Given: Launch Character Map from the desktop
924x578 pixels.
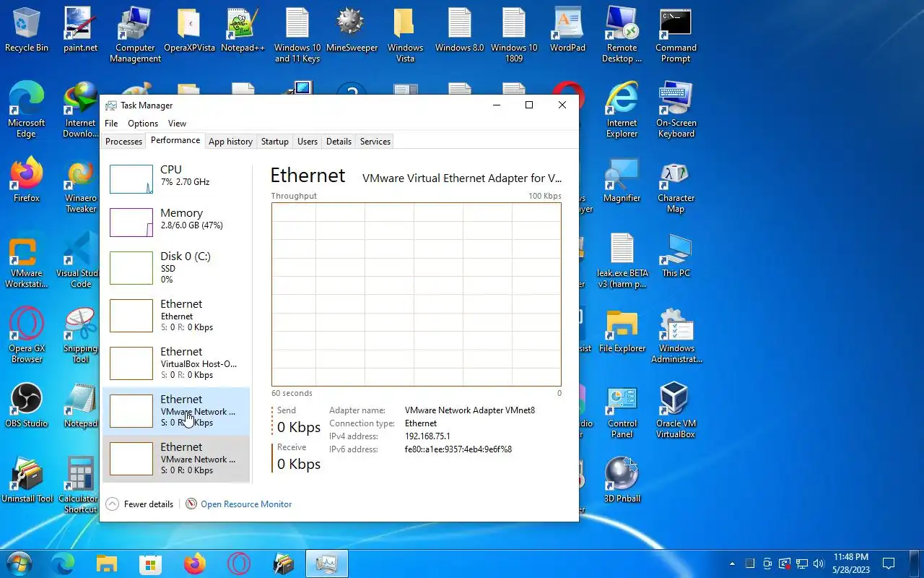Looking at the screenshot, I should [676, 186].
